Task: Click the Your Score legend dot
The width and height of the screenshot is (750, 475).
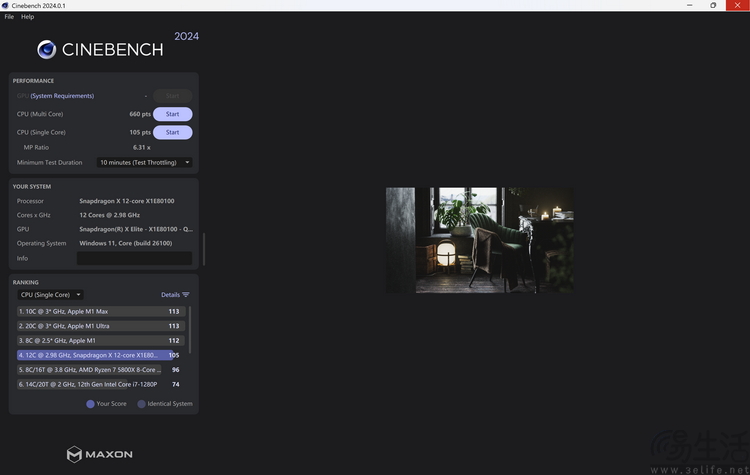Action: pyautogui.click(x=91, y=404)
